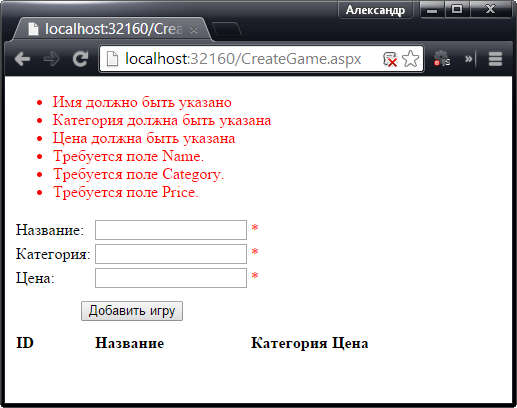
Task: Open the blocked content icon in address bar
Action: point(390,59)
